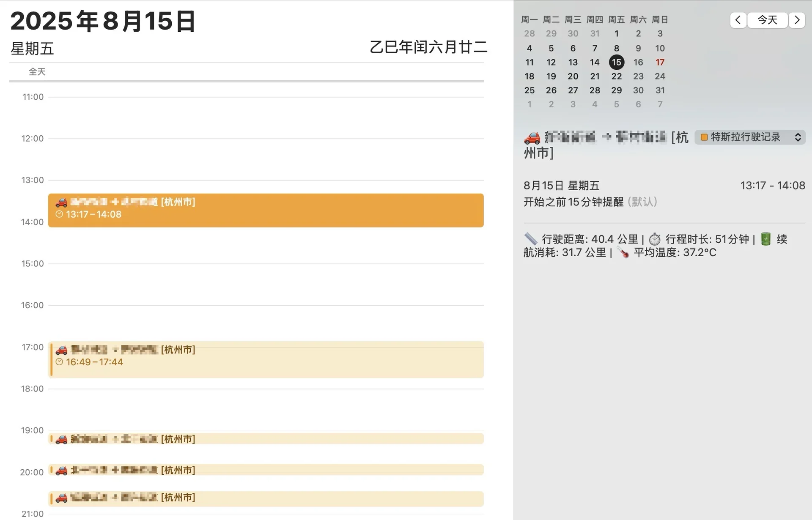Click the 全天 all-day row
Screen dimensions: 812x520
(37, 72)
